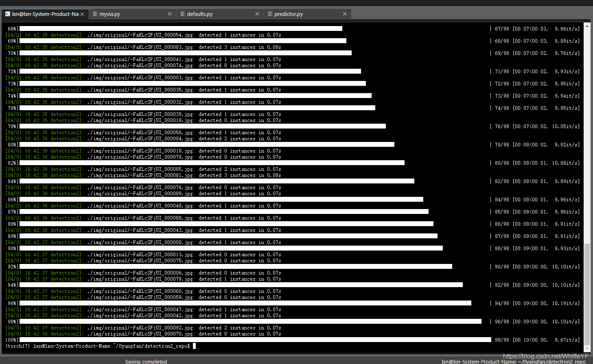This screenshot has height=364, width=593.
Task: Click the 100% completed progress bar
Action: click(255, 340)
